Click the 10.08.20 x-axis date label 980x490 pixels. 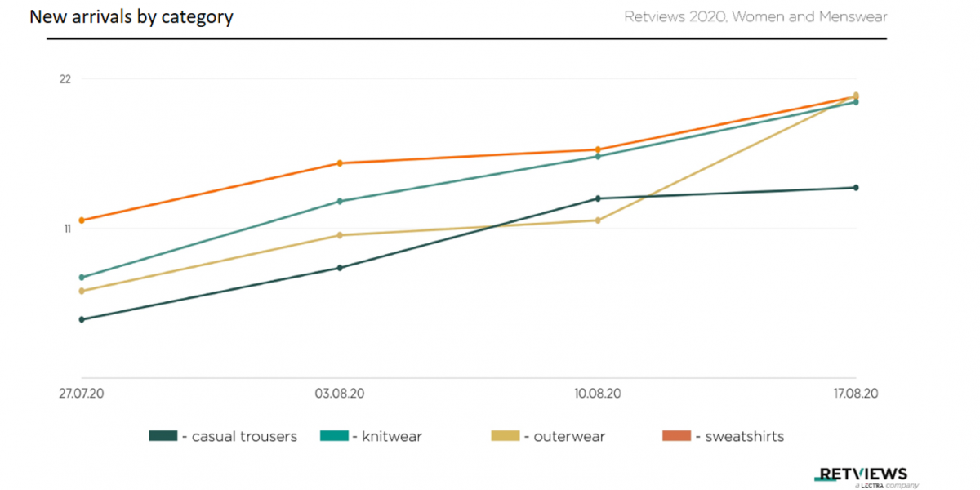598,394
